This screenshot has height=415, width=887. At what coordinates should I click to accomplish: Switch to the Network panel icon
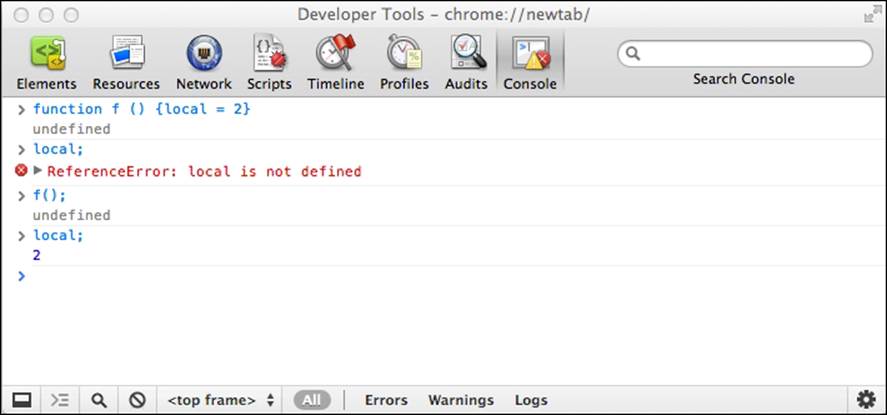coord(204,53)
